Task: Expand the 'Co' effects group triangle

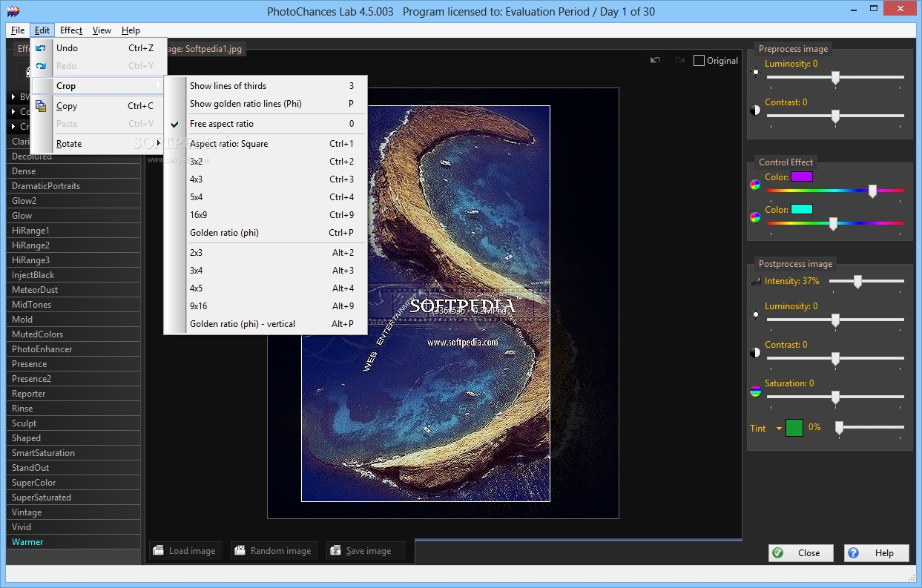Action: 14,112
